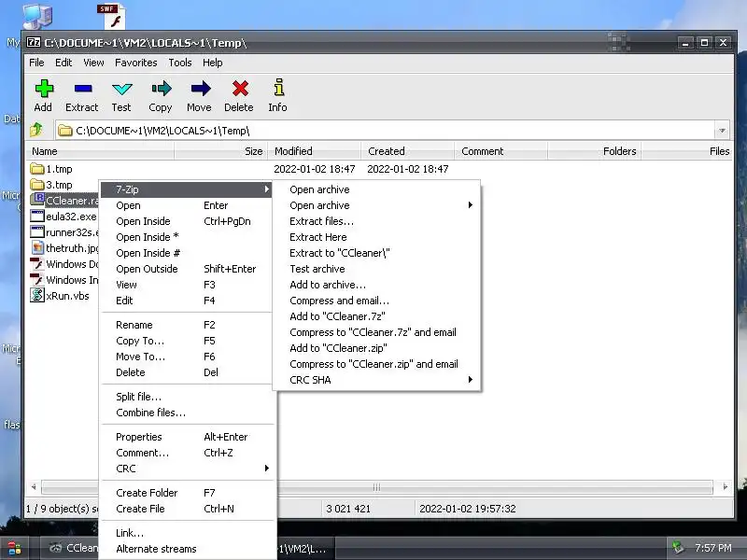Click the Info toolbar icon
Viewport: 747px width, 560px height.
coord(279,88)
